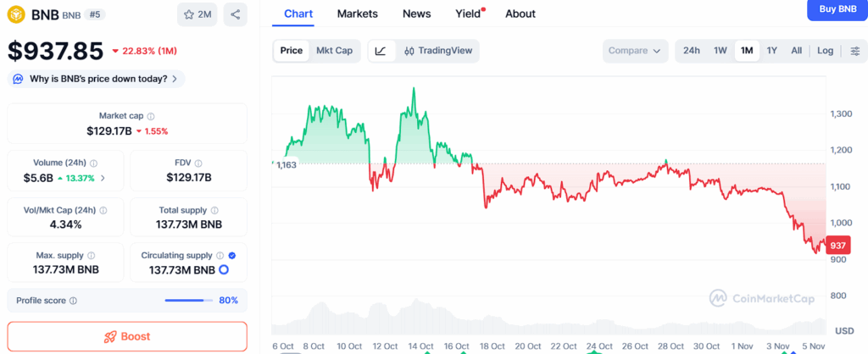Viewport: 868px width, 354px height.
Task: Click the Buy BNB button
Action: (837, 9)
